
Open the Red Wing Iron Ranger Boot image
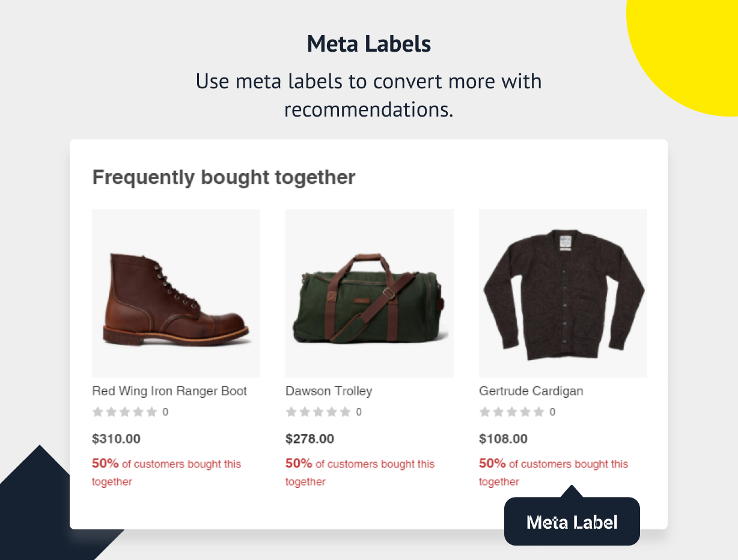click(x=176, y=293)
